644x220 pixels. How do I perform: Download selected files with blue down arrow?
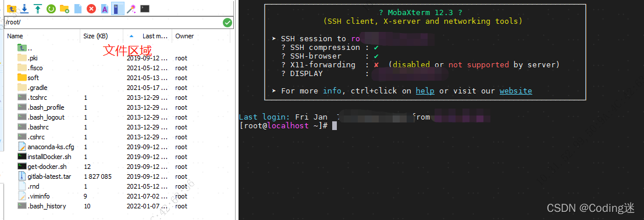click(x=24, y=8)
